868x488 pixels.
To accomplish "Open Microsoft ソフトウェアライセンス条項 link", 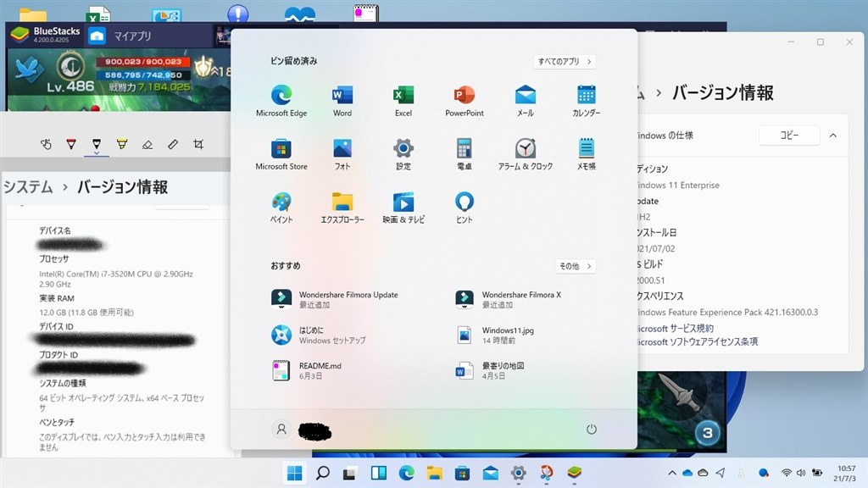I will coord(698,342).
